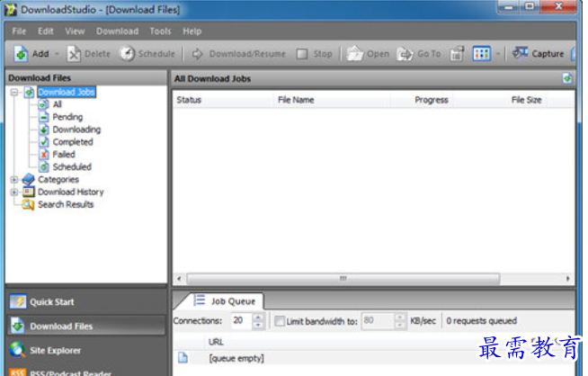
Task: Open the Download Files panel
Action: [86, 327]
